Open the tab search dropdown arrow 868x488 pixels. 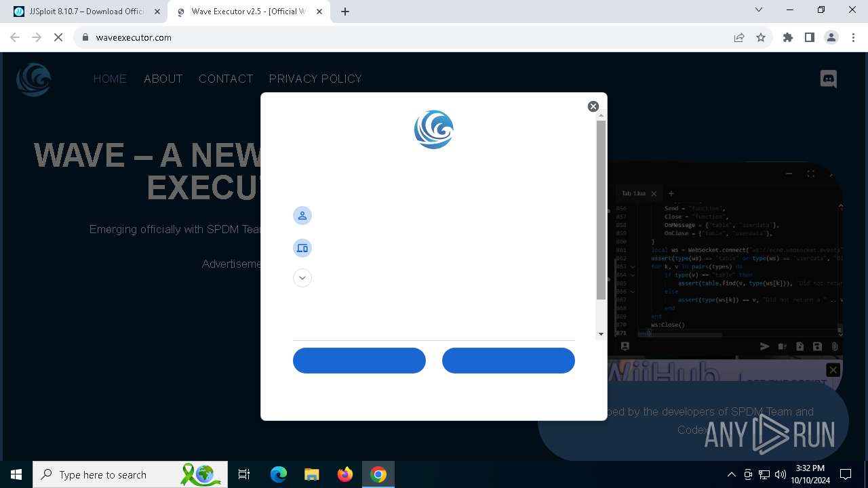759,10
